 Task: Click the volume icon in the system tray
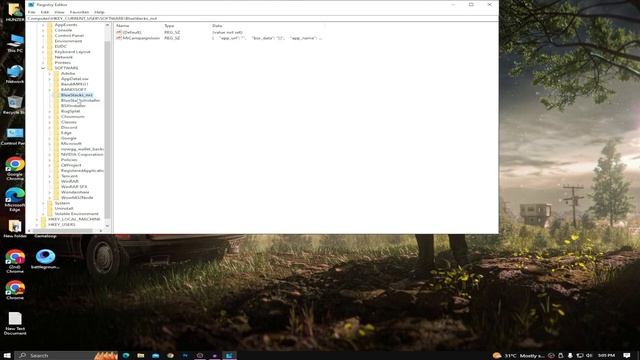(x=589, y=356)
